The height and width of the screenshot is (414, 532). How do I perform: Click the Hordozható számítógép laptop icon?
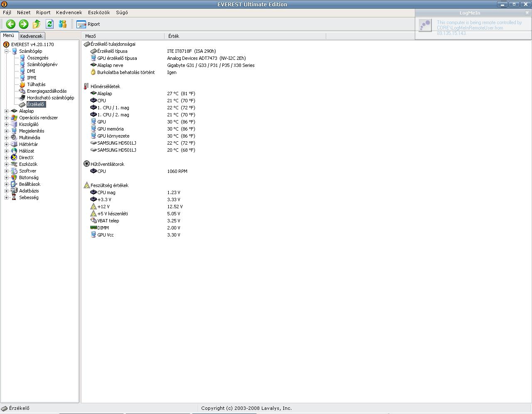tap(22, 98)
